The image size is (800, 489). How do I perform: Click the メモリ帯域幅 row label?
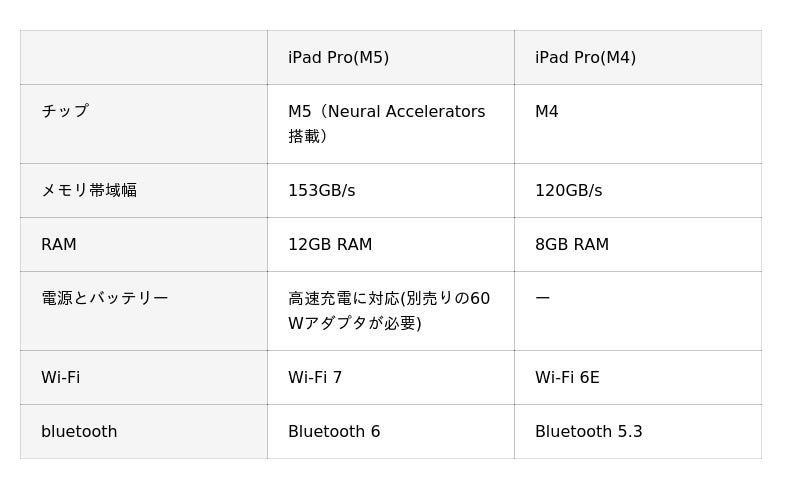tap(89, 190)
